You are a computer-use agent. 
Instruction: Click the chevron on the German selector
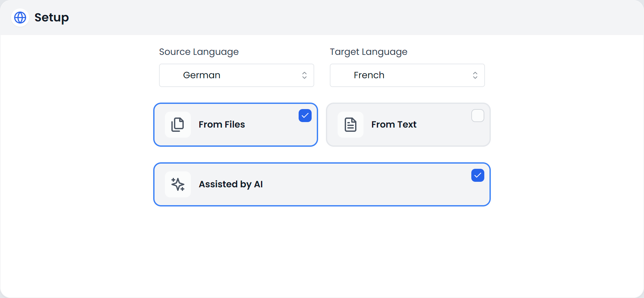pos(304,75)
